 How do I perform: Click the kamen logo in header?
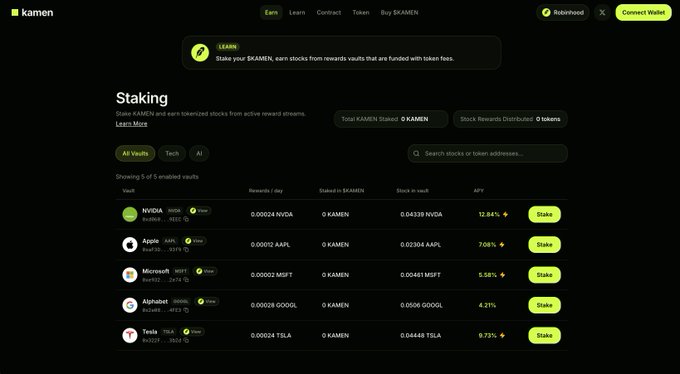33,13
